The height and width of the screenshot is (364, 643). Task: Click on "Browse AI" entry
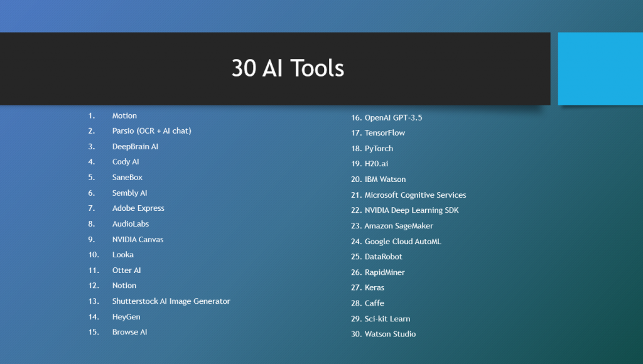point(129,332)
